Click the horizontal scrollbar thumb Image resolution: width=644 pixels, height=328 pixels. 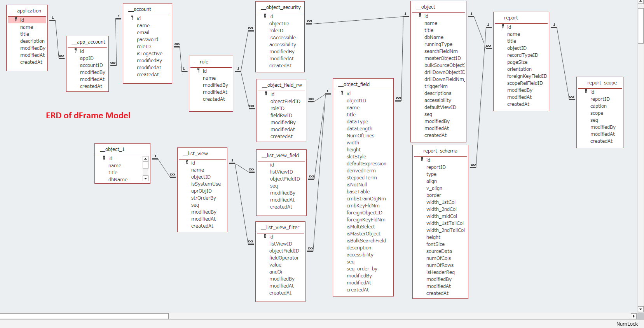pyautogui.click(x=84, y=316)
